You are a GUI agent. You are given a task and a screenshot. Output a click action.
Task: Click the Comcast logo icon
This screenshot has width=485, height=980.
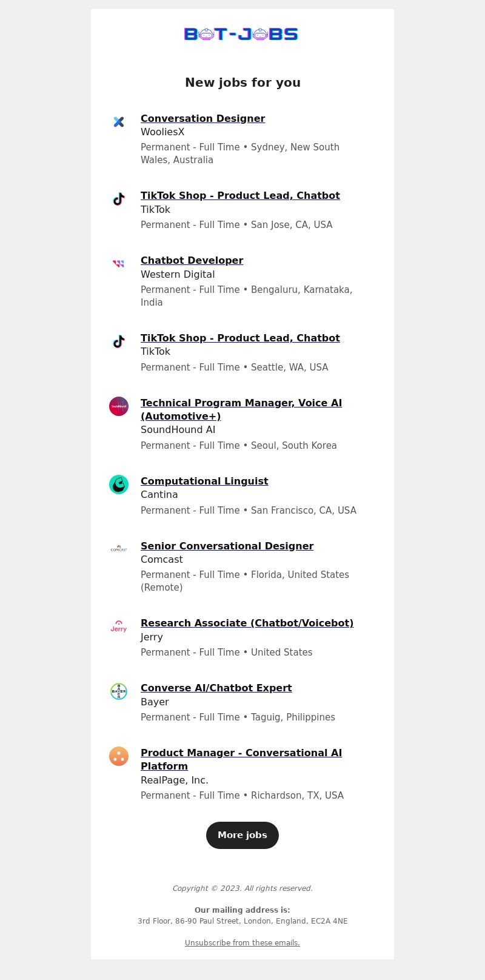tap(119, 549)
